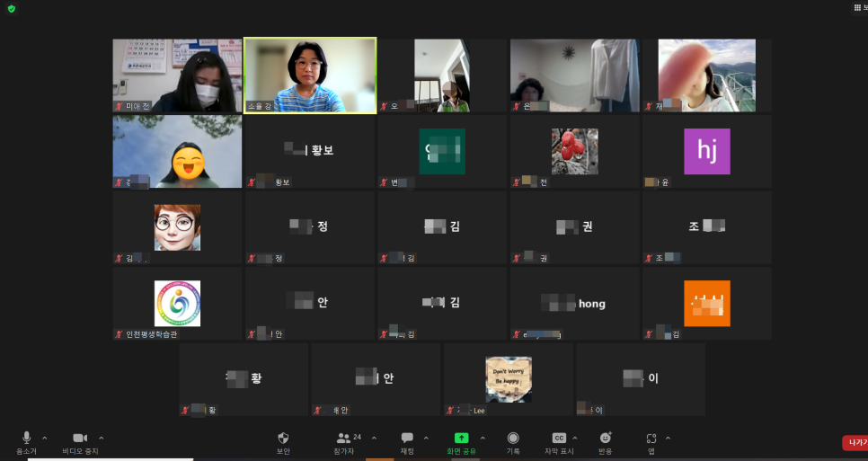Viewport: 868px width, 461px height.
Task: Mute the microphone with the 음소거 button
Action: [x=26, y=443]
